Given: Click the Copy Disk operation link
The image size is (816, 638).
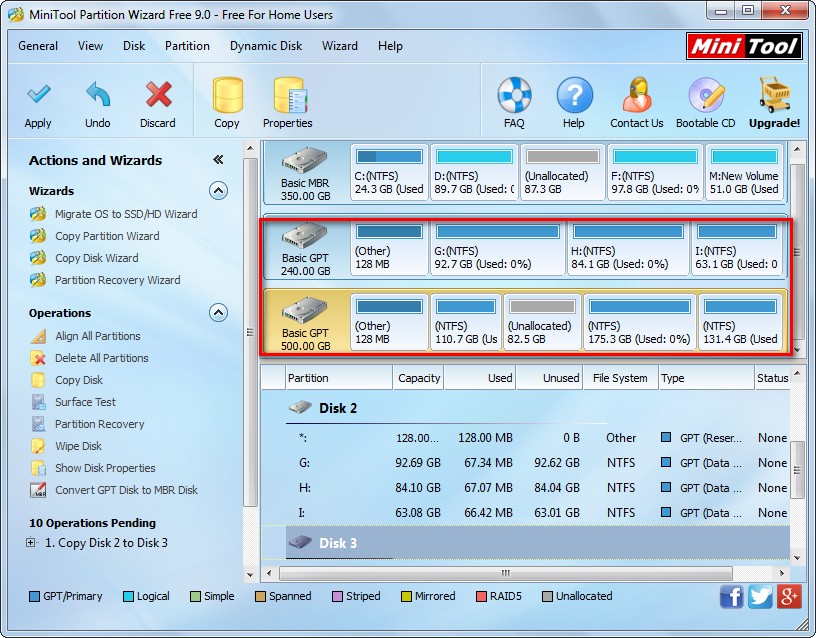Looking at the screenshot, I should click(79, 380).
